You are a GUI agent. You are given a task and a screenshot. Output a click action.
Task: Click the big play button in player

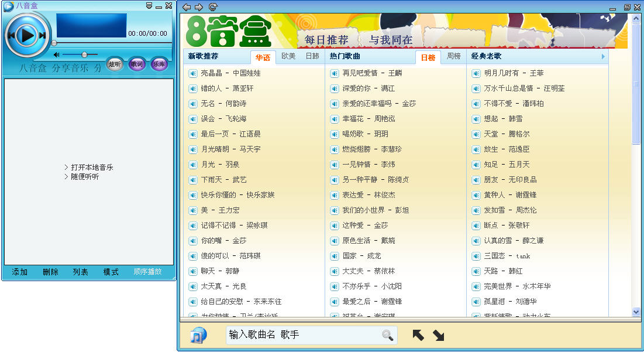tap(27, 35)
